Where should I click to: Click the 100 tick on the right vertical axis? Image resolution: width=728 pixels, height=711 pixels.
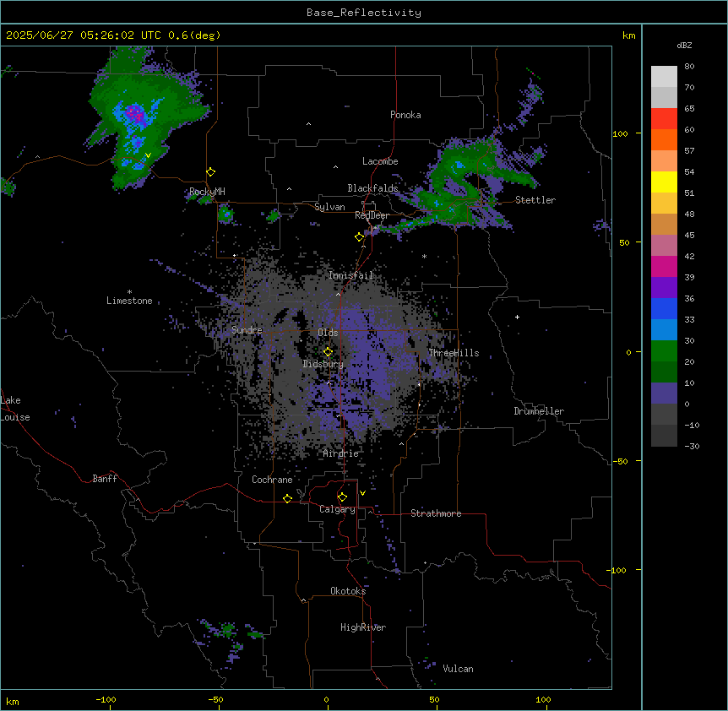pyautogui.click(x=620, y=134)
